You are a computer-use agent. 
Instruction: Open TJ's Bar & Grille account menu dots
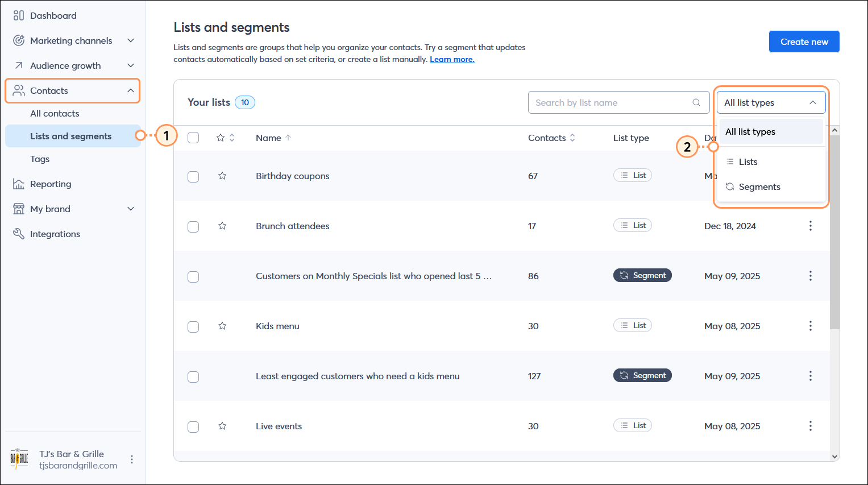(x=132, y=459)
